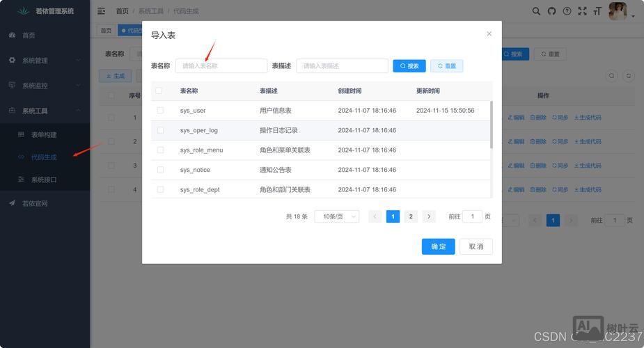Viewport: 644px width, 348px height.
Task: Select page 1 in the dialog pagination
Action: pyautogui.click(x=393, y=216)
